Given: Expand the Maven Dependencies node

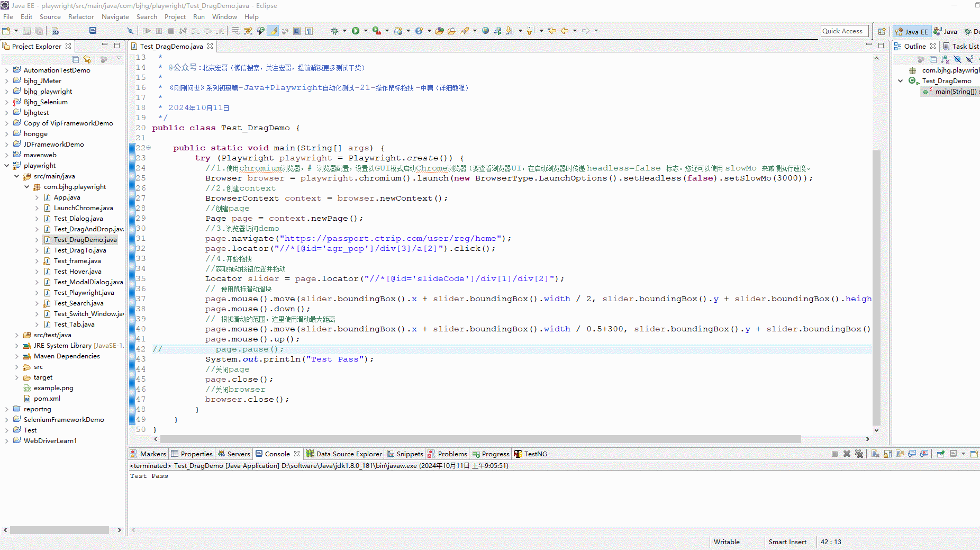Looking at the screenshot, I should (x=16, y=356).
